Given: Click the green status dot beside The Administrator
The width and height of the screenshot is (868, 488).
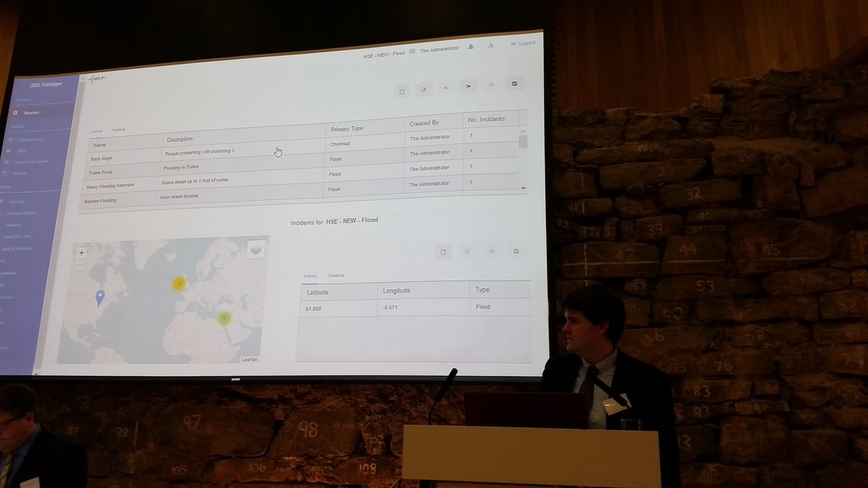Looking at the screenshot, I should tap(412, 52).
